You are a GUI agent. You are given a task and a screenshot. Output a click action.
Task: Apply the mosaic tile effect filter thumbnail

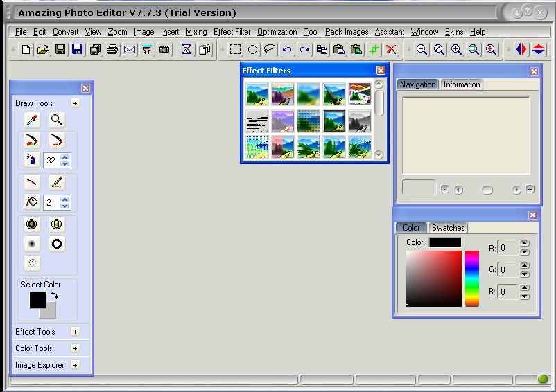(x=308, y=121)
